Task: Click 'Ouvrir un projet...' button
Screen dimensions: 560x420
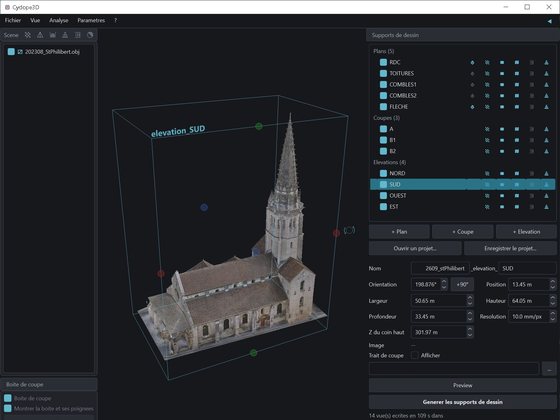Action: (x=415, y=248)
